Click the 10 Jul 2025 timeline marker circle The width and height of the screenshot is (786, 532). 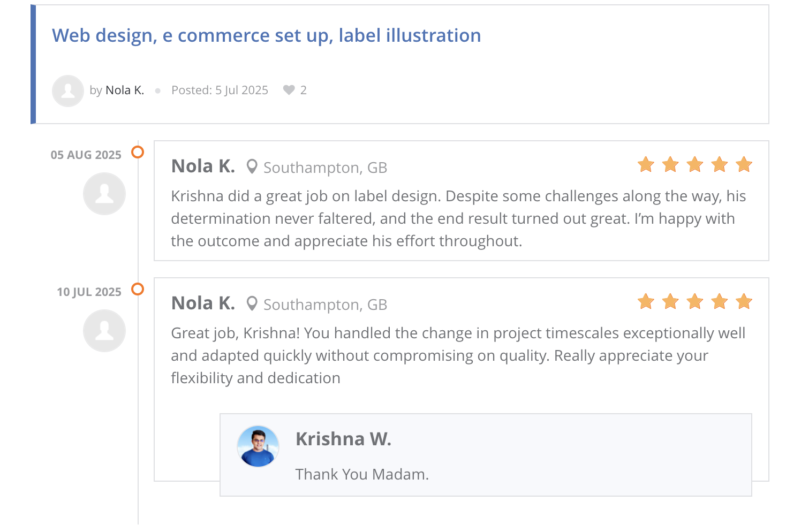(x=138, y=290)
